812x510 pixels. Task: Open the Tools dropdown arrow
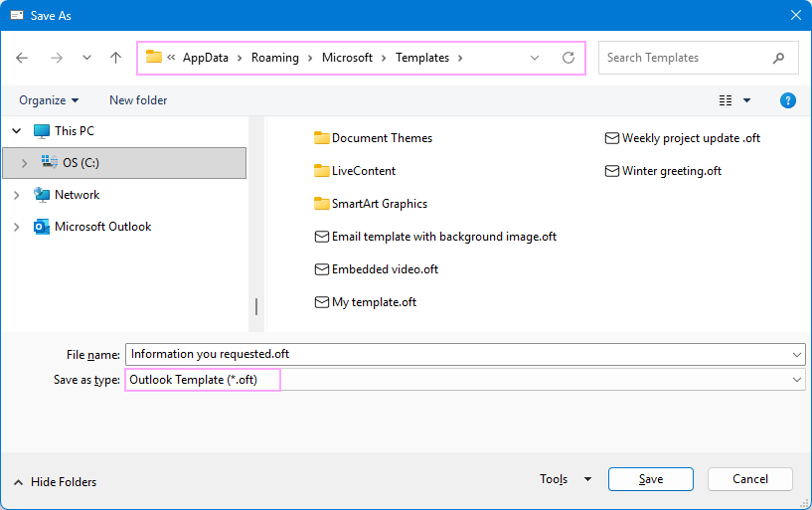[x=587, y=479]
